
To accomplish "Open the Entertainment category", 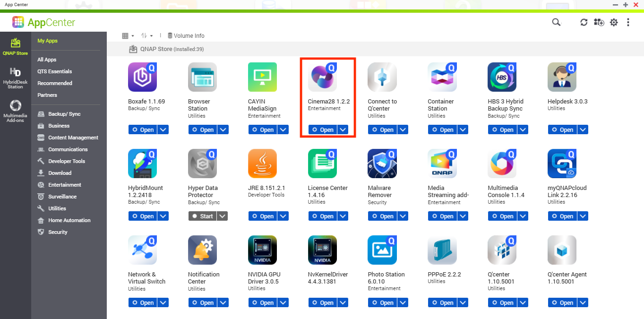I will pos(64,185).
